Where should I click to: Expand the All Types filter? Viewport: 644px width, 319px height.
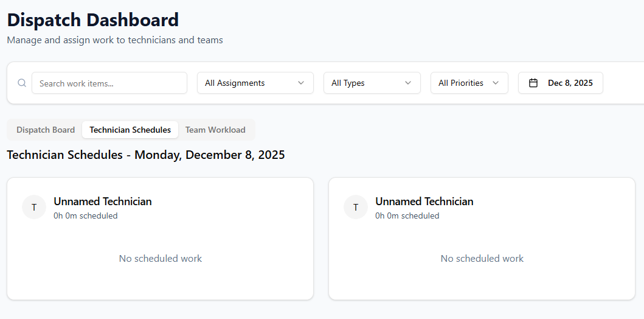pyautogui.click(x=372, y=83)
